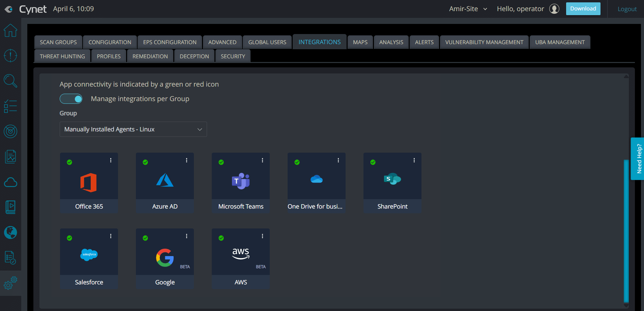Click the Logout link
644x311 pixels.
pyautogui.click(x=627, y=9)
